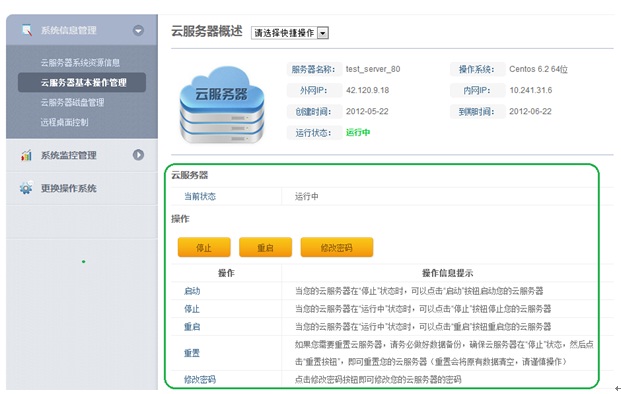621x394 pixels.
Task: Click the 重置 link in operations table
Action: point(192,353)
